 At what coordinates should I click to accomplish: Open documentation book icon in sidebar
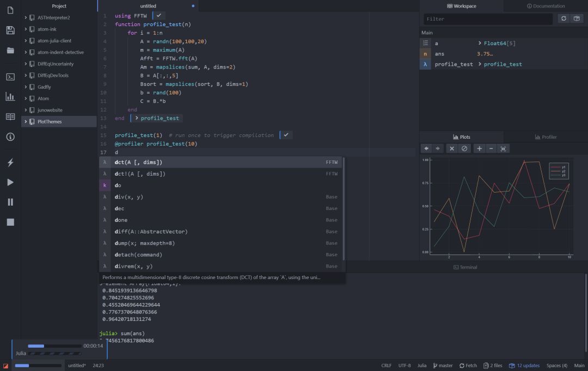(10, 116)
